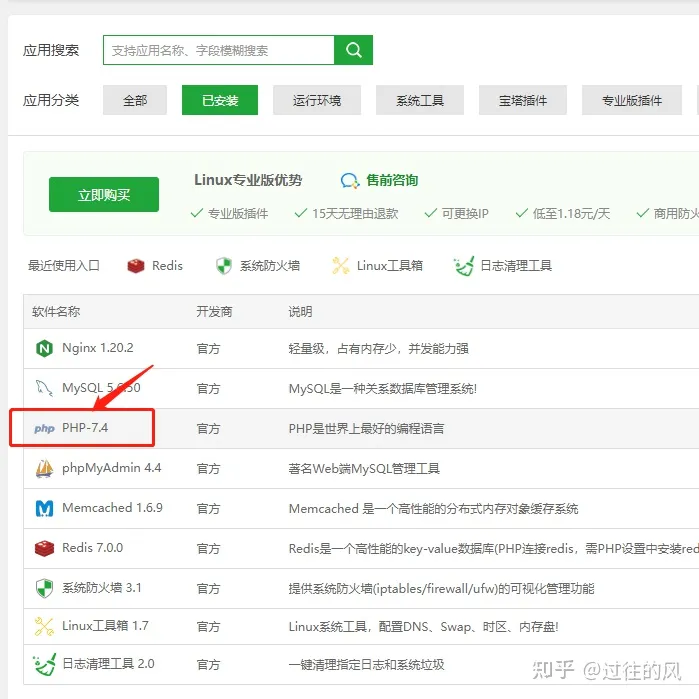Click the PHP logo icon
The height and width of the screenshot is (699, 699).
(x=44, y=428)
